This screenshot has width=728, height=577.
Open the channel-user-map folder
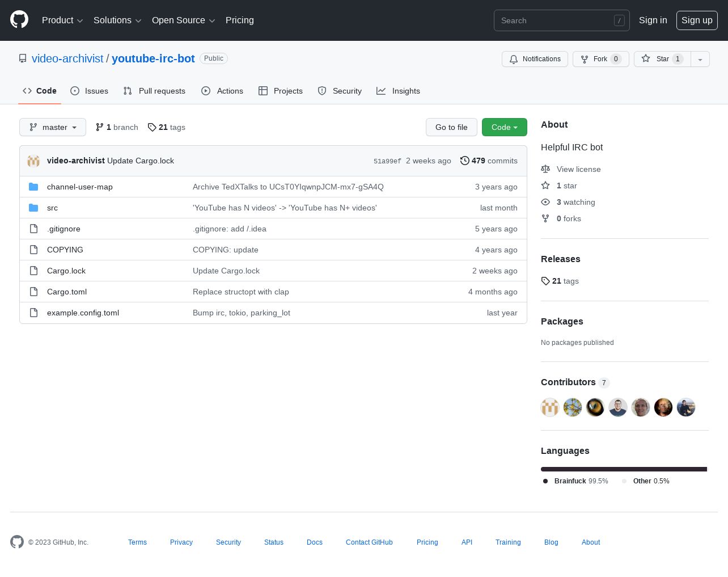80,187
